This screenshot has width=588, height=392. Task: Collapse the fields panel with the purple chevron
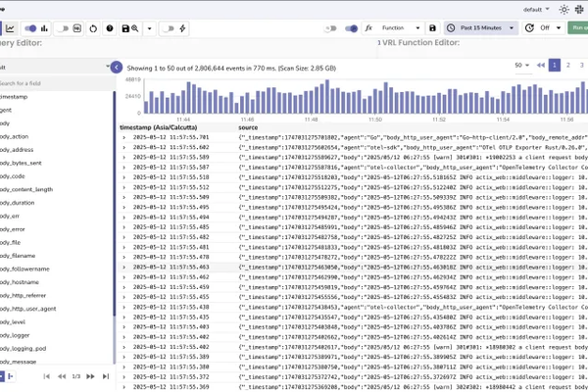(117, 68)
